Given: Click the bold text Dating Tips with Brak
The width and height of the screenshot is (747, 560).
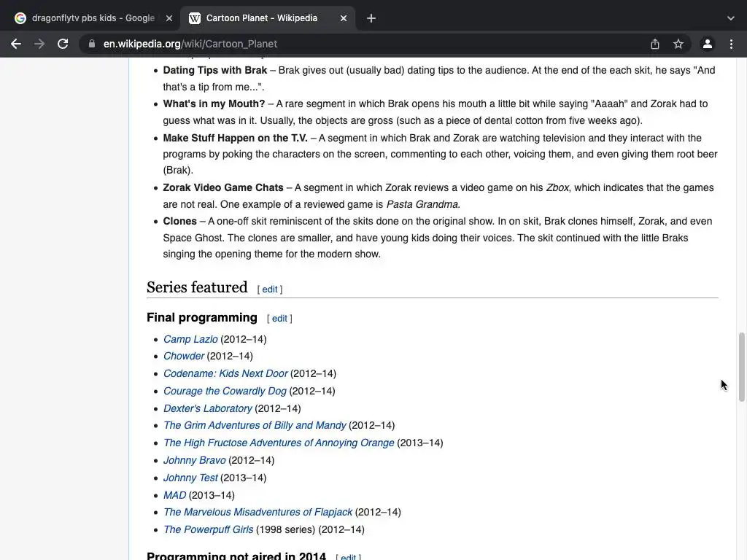Looking at the screenshot, I should click(215, 70).
